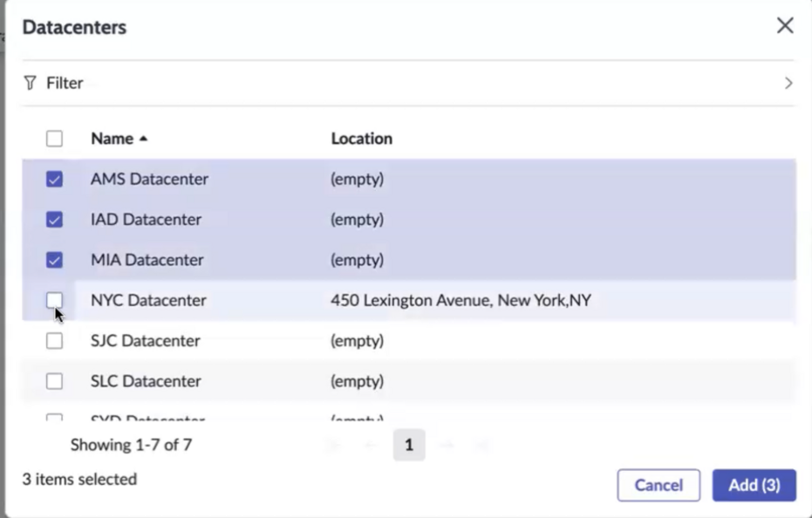Click the SJC Datacenter (empty) location cell
This screenshot has height=518, width=812.
358,341
